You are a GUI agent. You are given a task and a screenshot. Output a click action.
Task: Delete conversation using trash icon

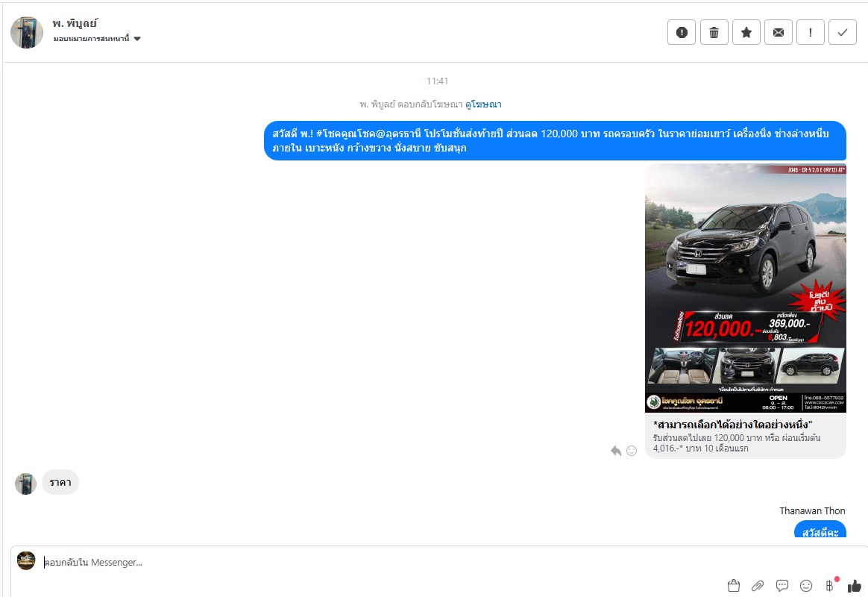pyautogui.click(x=714, y=32)
